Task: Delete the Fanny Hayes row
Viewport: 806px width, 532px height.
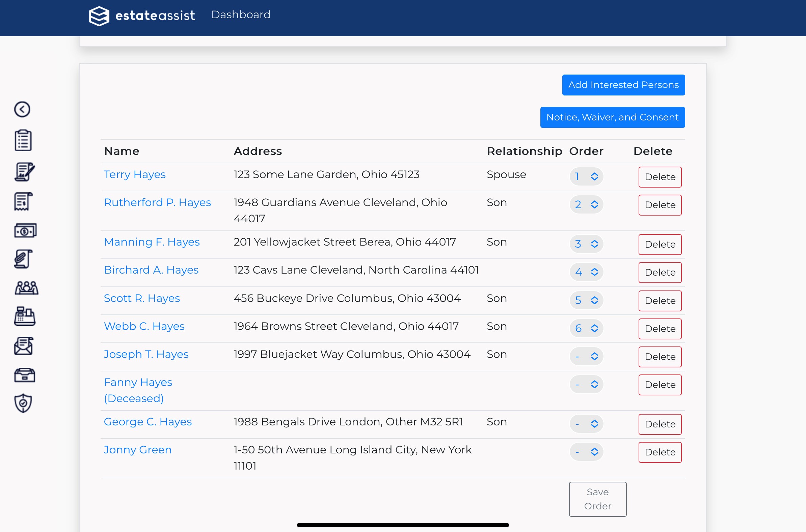Action: click(660, 385)
